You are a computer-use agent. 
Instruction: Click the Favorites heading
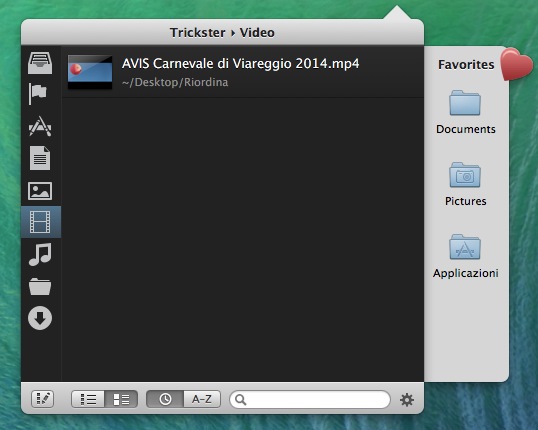click(466, 65)
